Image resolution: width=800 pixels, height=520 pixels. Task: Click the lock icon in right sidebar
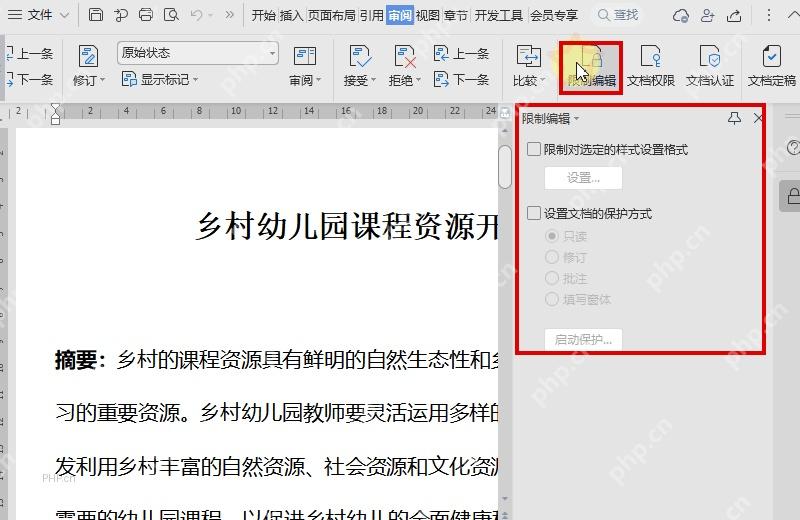(x=793, y=196)
